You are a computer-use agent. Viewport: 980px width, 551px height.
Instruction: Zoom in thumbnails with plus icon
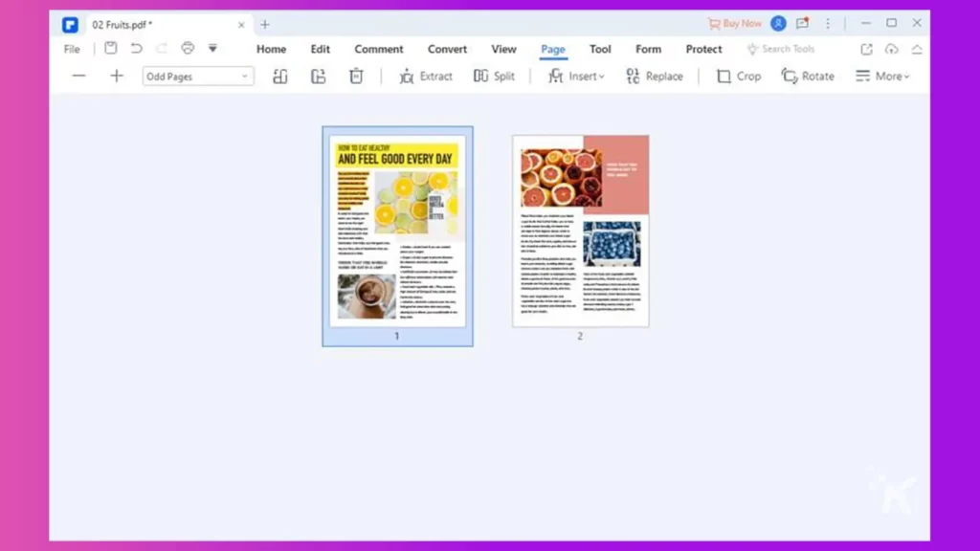(117, 77)
